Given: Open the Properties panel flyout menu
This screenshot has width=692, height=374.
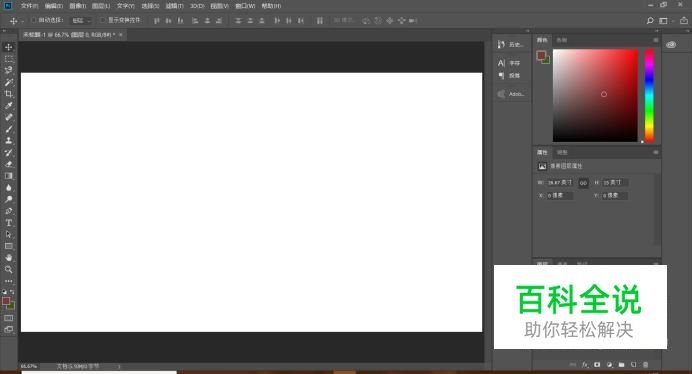Looking at the screenshot, I should 656,152.
